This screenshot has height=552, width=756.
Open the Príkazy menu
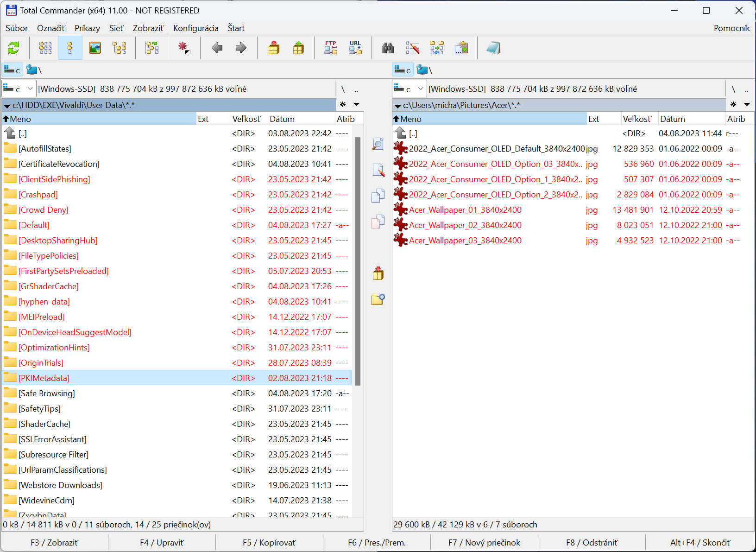pyautogui.click(x=87, y=28)
